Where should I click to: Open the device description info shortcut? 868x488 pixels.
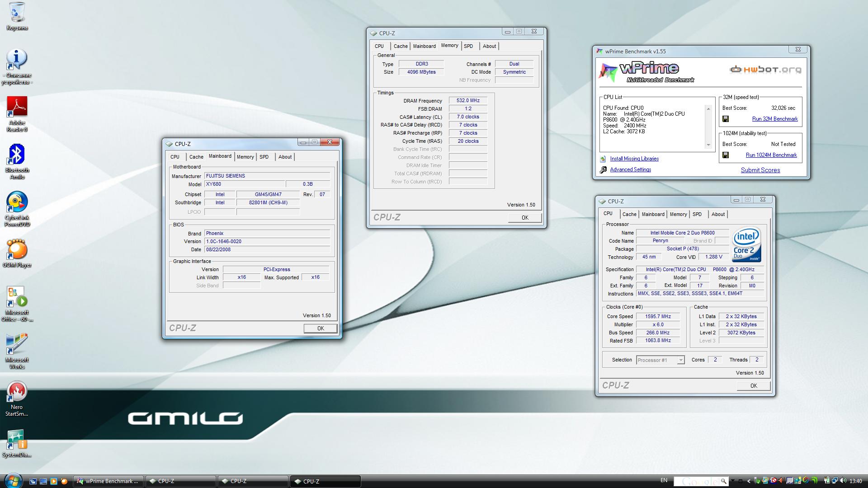point(17,67)
